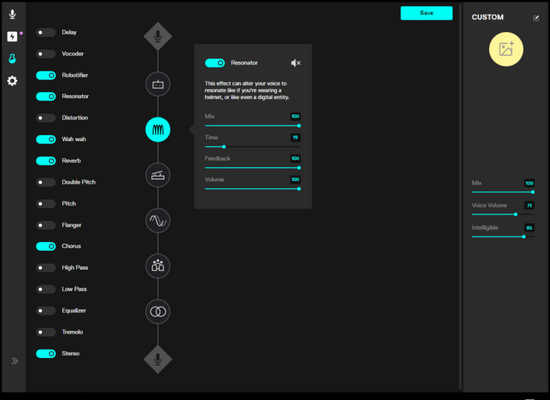
Task: Open the lightning bolt soundboard section
Action: click(12, 36)
